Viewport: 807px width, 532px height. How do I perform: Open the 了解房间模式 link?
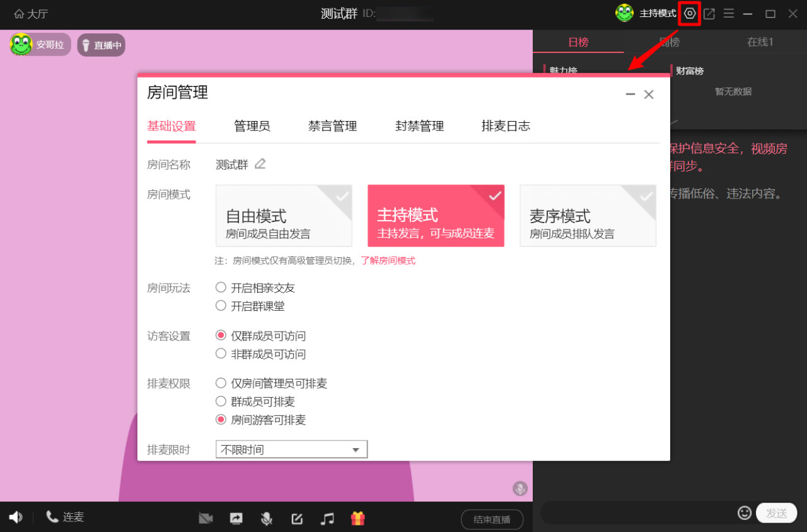click(x=388, y=260)
